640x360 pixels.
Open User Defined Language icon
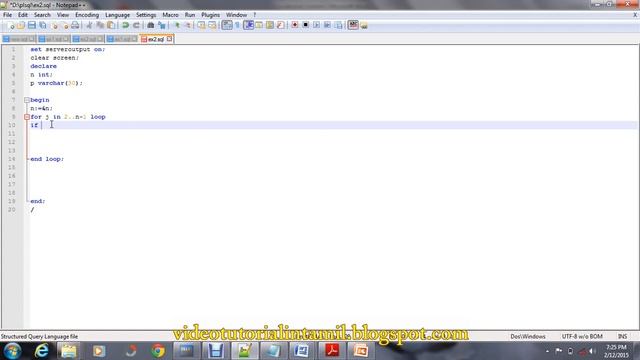click(259, 25)
